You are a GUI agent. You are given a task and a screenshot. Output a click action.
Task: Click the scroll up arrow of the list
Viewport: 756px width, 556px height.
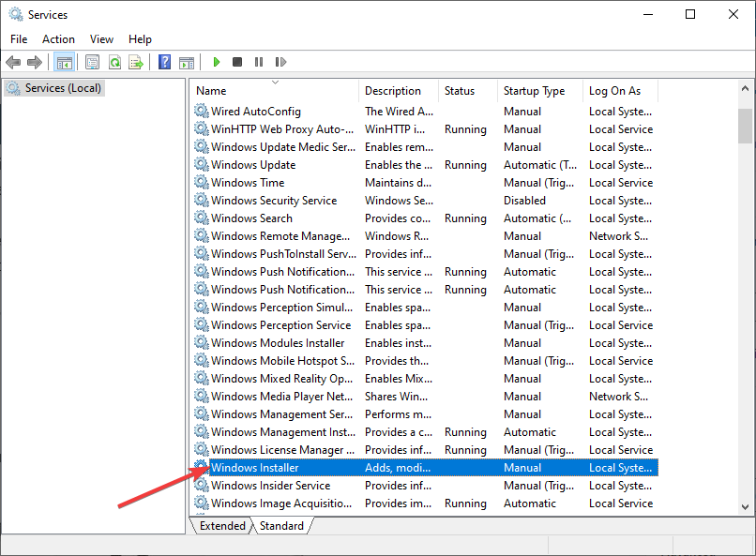point(745,89)
